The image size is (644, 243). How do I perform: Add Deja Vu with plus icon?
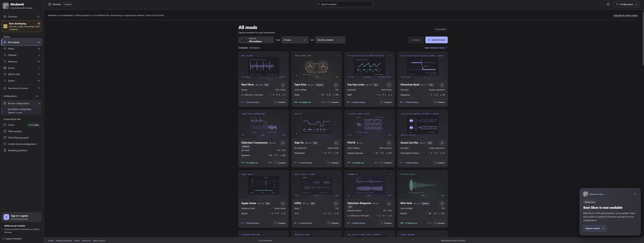click(x=336, y=143)
